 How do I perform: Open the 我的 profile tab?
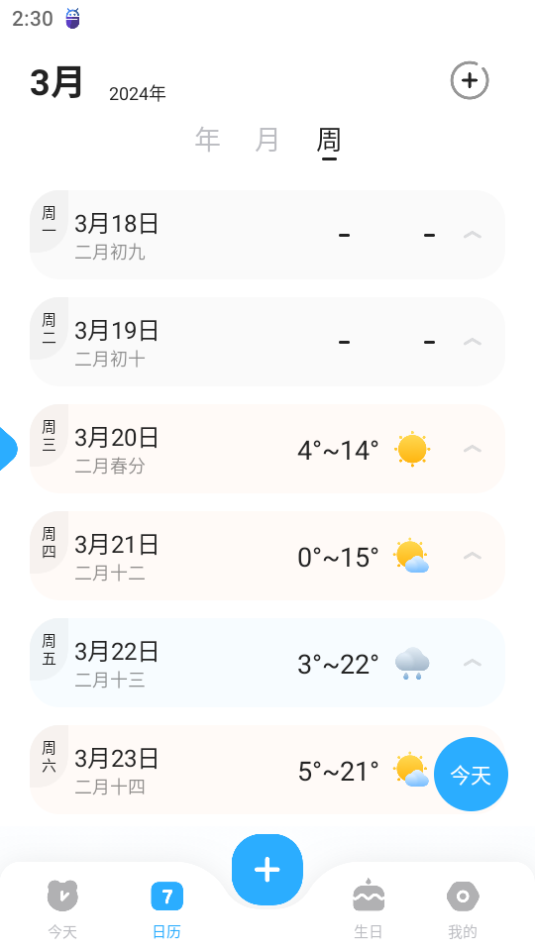click(x=462, y=909)
